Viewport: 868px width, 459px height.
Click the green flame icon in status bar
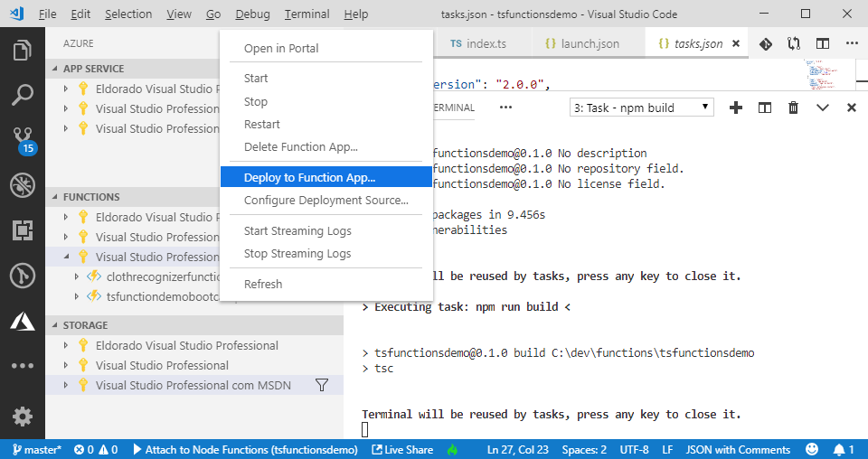453,450
